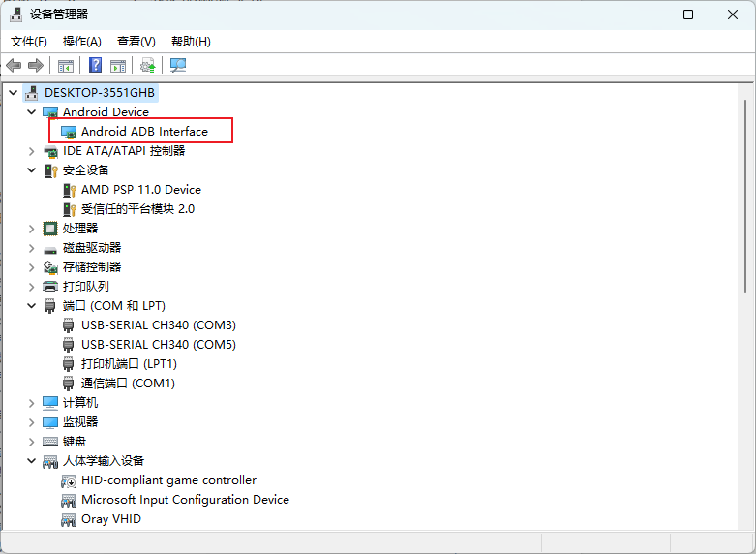756x554 pixels.
Task: Click the 监视器 monitor icon
Action: pyautogui.click(x=50, y=422)
